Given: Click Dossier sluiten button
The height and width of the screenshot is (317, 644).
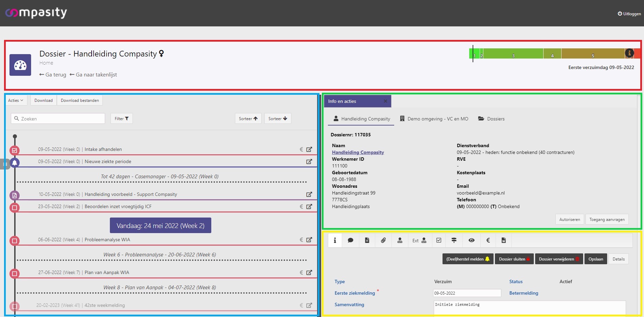Looking at the screenshot, I should (514, 259).
